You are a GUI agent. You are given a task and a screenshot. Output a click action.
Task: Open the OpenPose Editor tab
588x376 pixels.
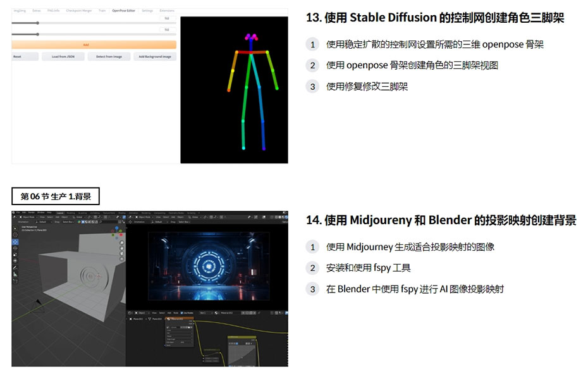pyautogui.click(x=124, y=11)
